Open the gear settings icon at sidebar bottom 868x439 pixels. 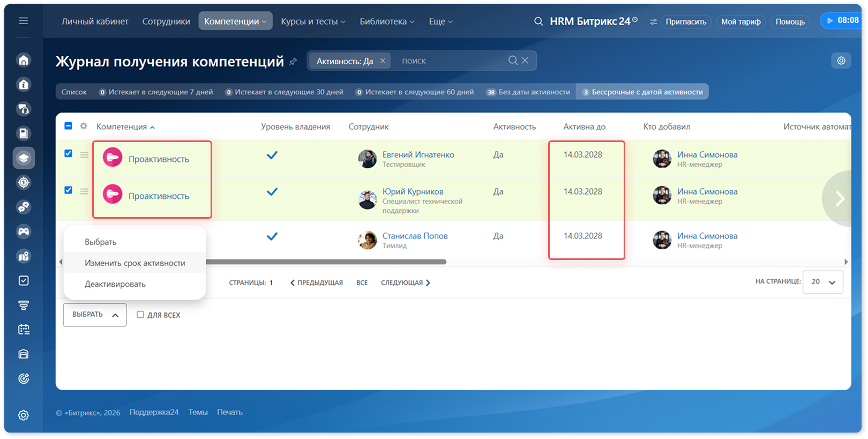point(24,415)
